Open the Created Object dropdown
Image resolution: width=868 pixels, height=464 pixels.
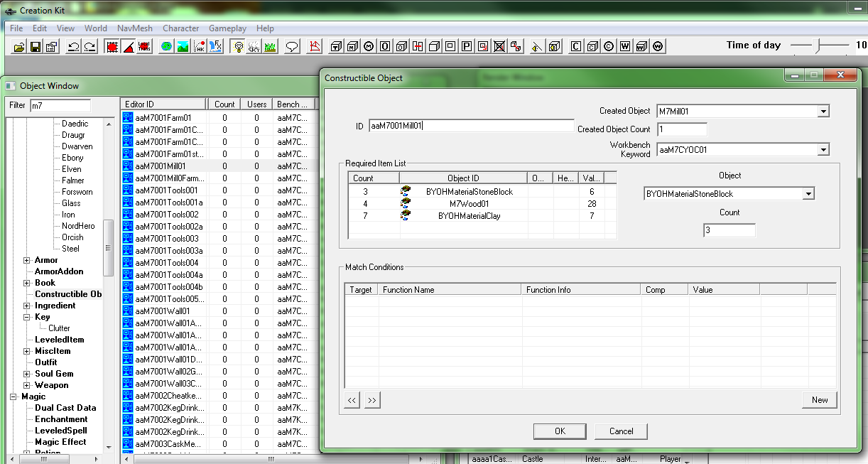tap(823, 112)
